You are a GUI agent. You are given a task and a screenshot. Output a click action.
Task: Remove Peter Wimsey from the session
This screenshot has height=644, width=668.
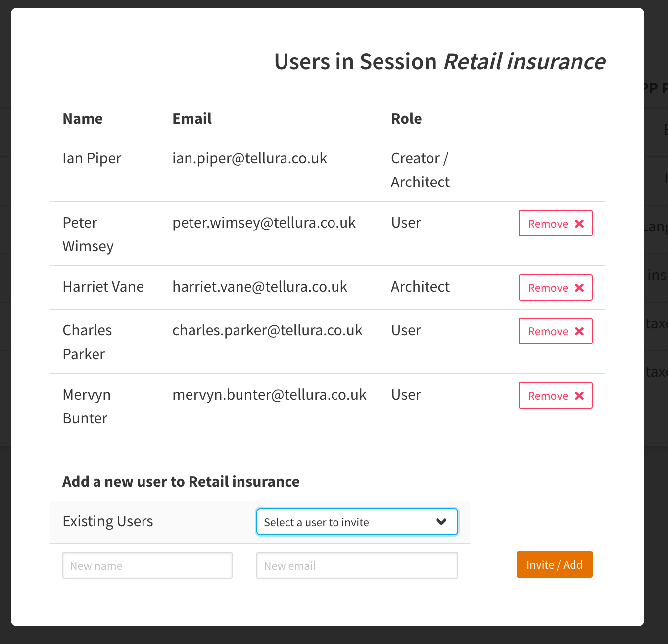coord(555,223)
